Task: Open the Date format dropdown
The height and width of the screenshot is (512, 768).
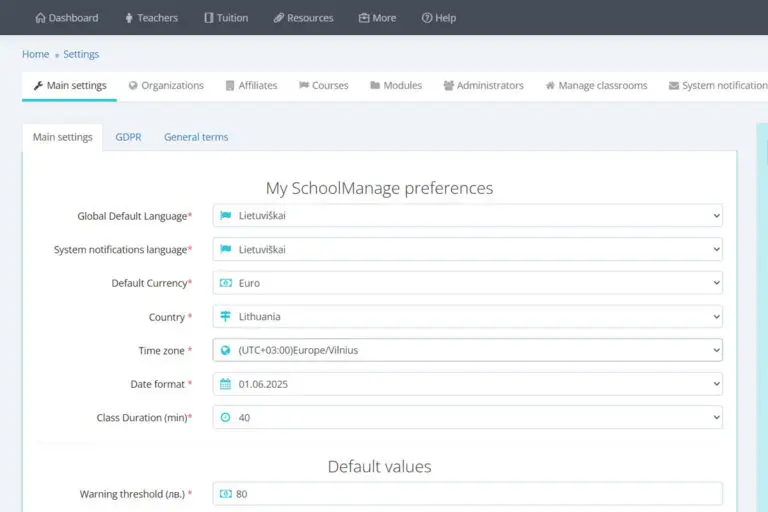Action: pyautogui.click(x=468, y=384)
